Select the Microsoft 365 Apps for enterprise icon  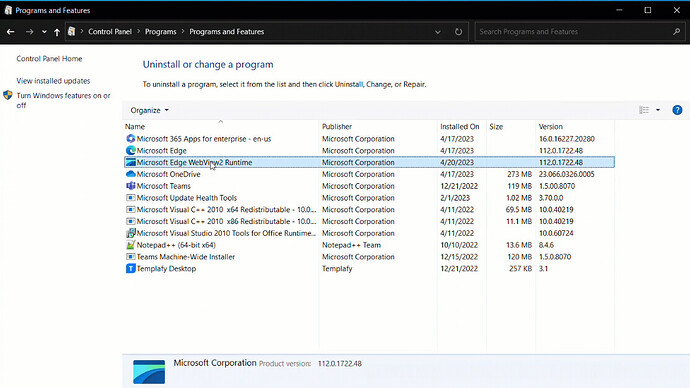click(130, 139)
